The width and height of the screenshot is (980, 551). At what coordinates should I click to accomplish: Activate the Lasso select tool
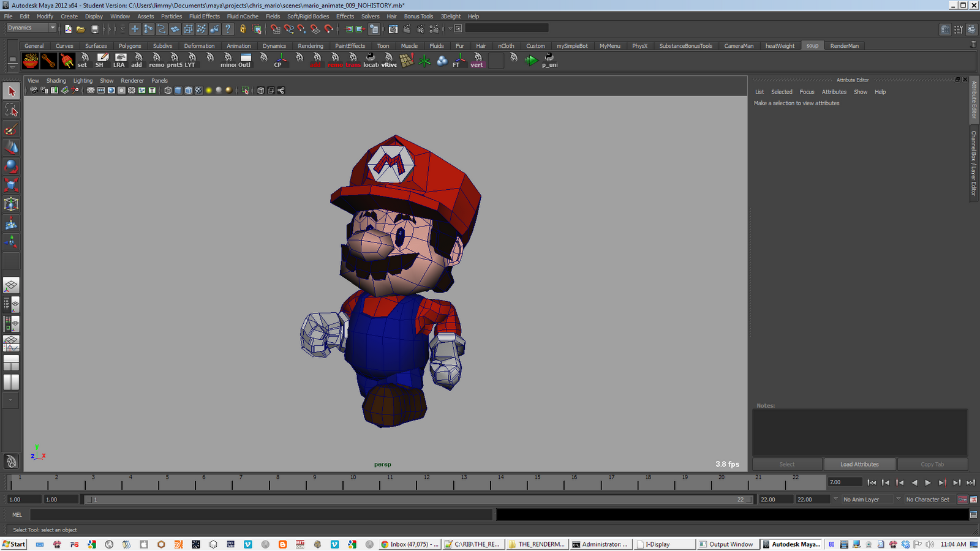click(x=11, y=110)
